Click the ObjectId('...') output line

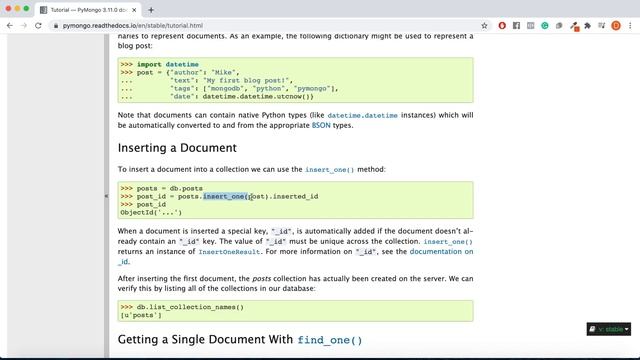pos(151,212)
